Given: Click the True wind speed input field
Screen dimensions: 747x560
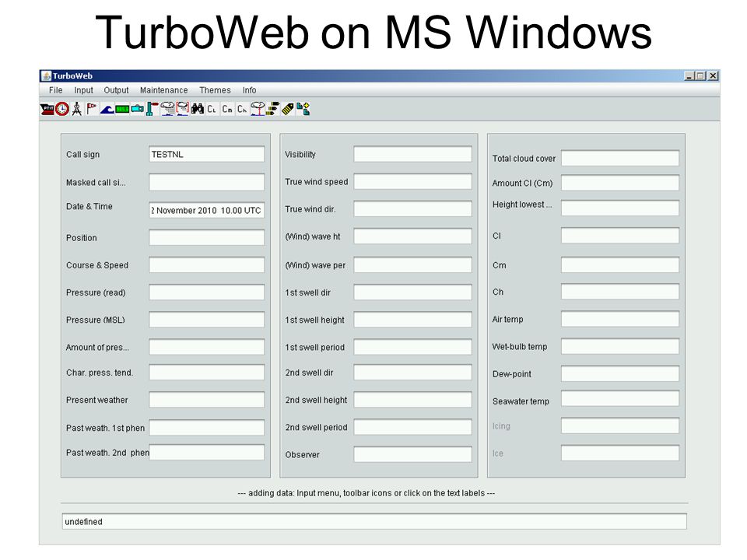Looking at the screenshot, I should pyautogui.click(x=412, y=181).
